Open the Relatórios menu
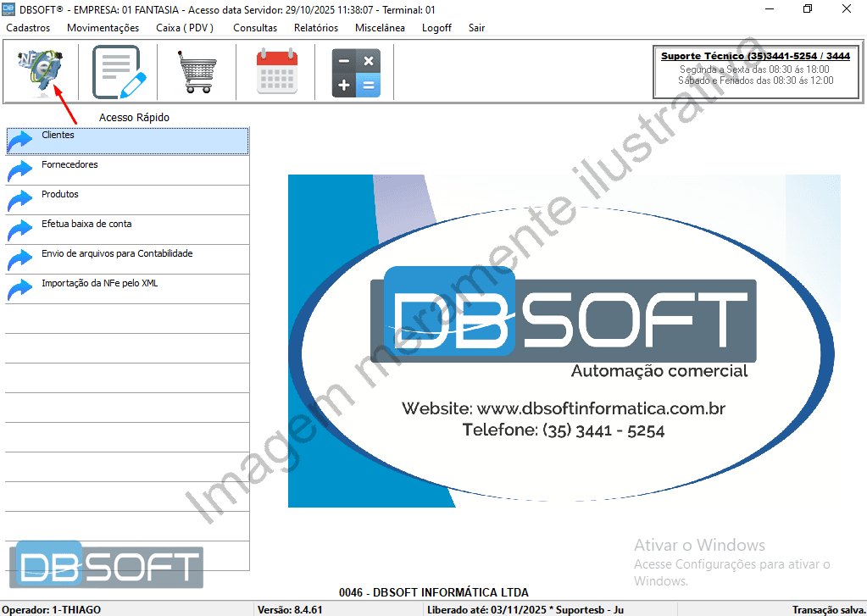 point(315,28)
